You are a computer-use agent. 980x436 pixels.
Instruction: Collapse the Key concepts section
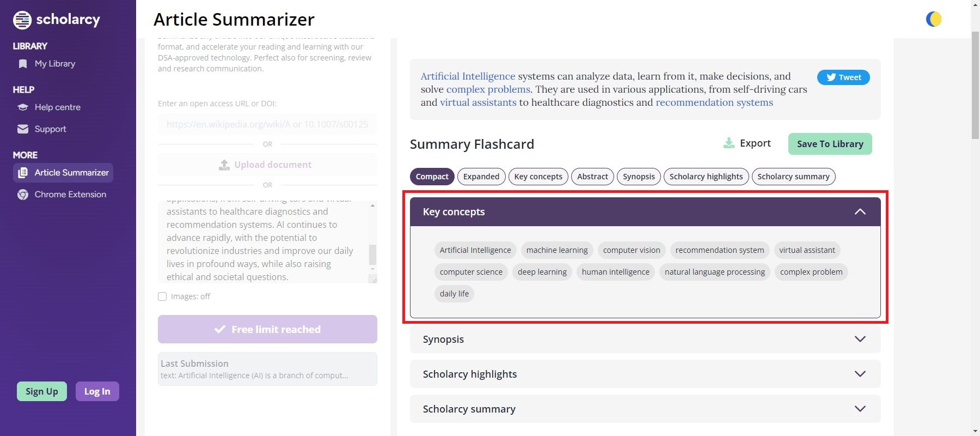(x=860, y=211)
